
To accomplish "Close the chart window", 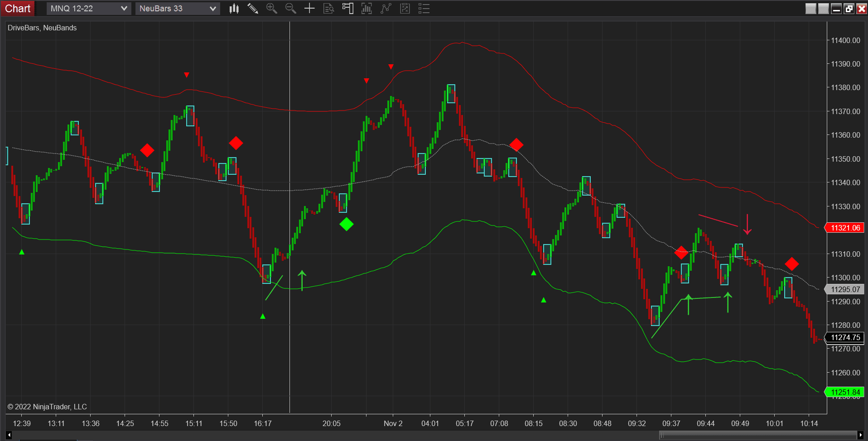I will (862, 9).
